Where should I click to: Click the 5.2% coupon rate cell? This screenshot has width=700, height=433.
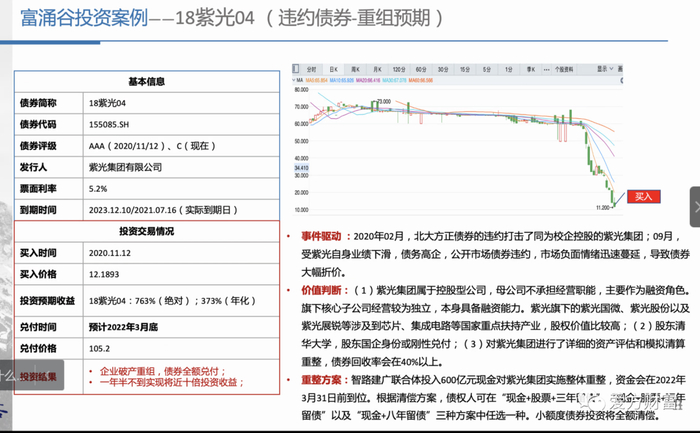[181, 189]
